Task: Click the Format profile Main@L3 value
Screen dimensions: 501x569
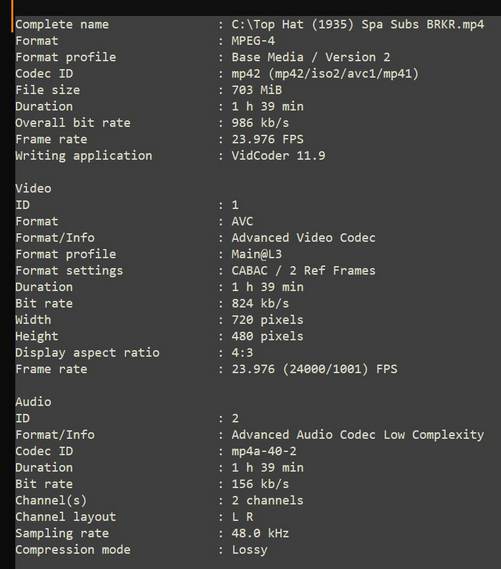Action: click(x=257, y=254)
